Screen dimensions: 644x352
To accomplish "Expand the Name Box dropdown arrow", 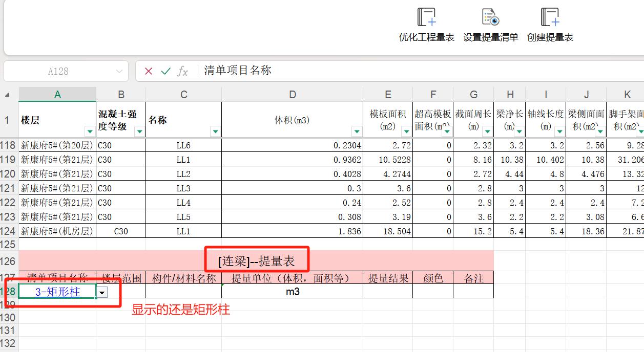I will pos(119,71).
